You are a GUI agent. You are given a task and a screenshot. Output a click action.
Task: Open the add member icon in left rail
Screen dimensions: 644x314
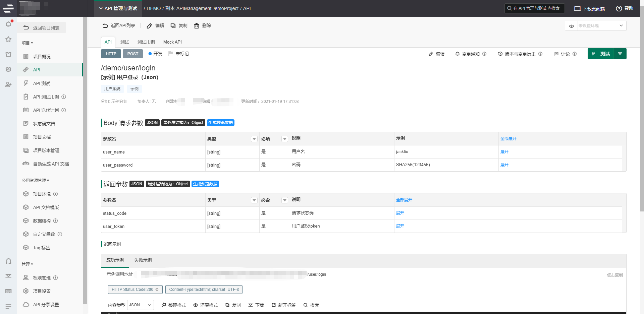pyautogui.click(x=8, y=84)
